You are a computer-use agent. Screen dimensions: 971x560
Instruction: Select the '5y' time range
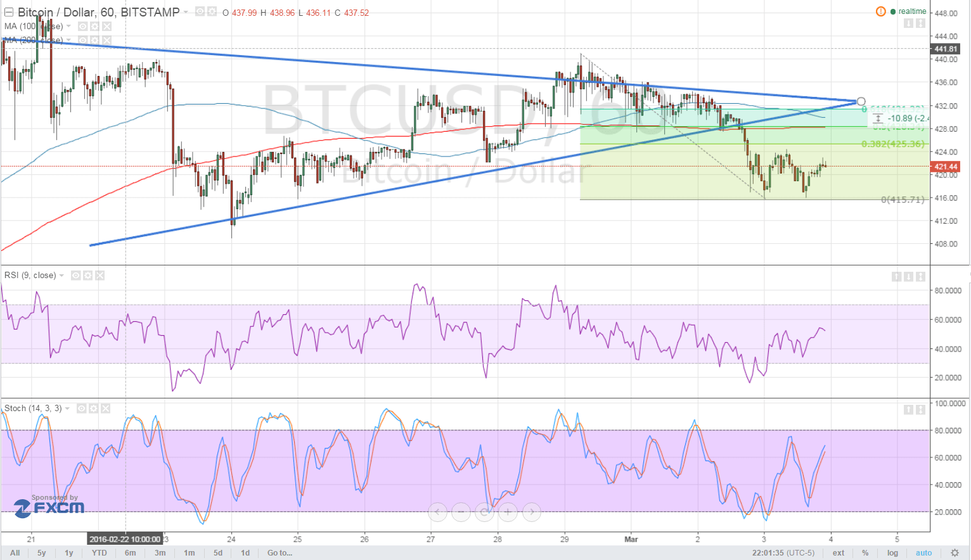point(42,553)
